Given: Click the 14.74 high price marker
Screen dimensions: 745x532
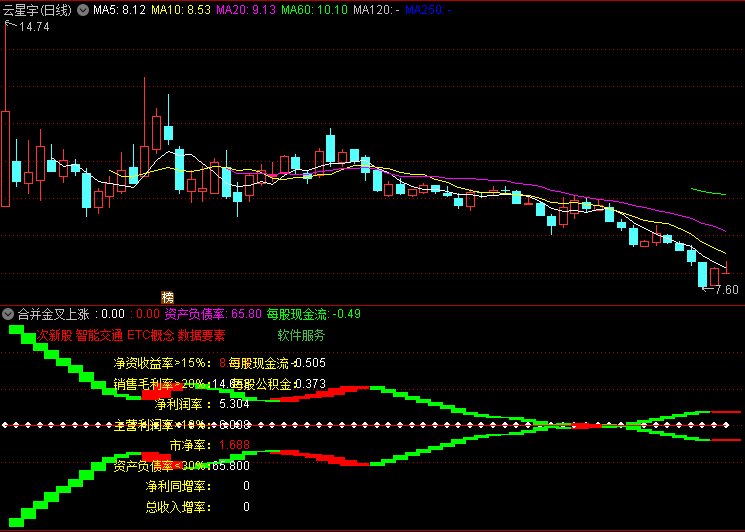Looking at the screenshot, I should coord(34,27).
